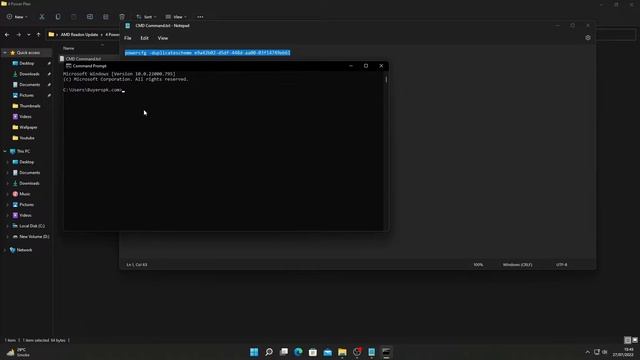This screenshot has width=640, height=360.
Task: Open Notepad File menu
Action: [128, 38]
